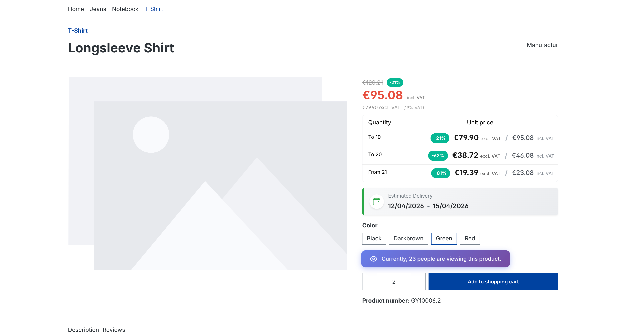
Task: Click the product placeholder image
Action: pos(207,173)
